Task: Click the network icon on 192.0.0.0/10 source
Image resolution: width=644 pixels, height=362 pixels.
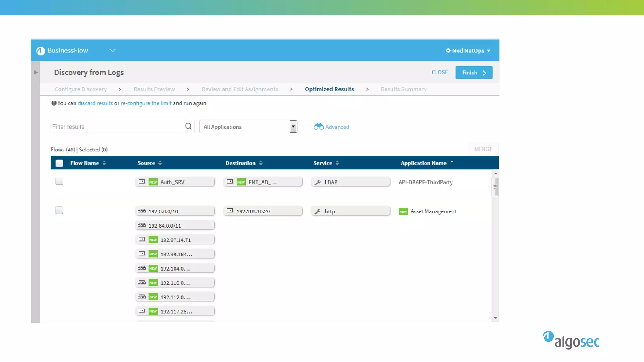Action: 142,211
